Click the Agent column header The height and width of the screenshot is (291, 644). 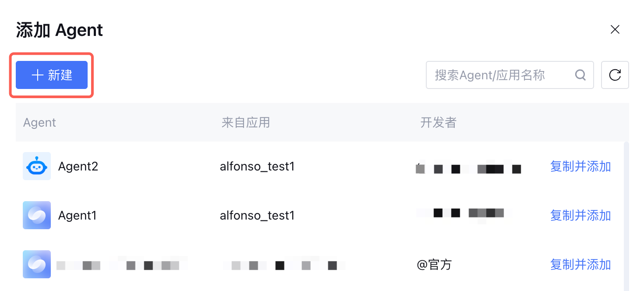[39, 123]
